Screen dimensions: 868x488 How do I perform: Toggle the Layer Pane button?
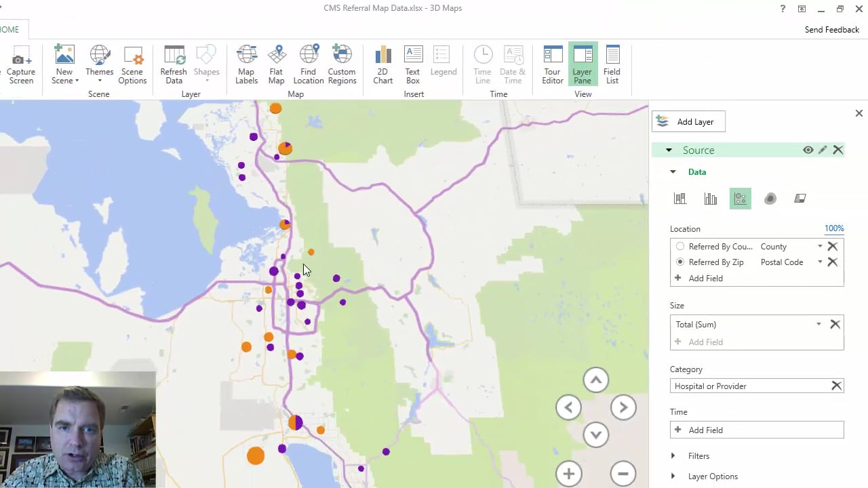[583, 65]
